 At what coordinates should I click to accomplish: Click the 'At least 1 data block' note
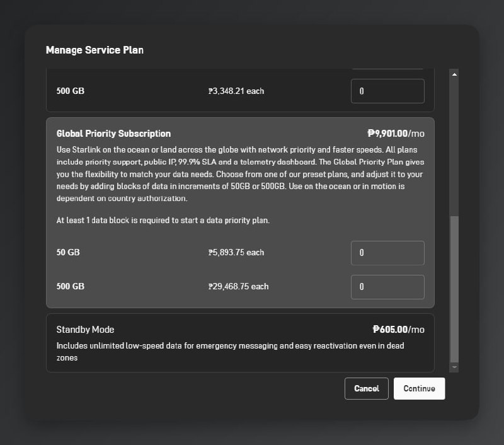tap(163, 220)
